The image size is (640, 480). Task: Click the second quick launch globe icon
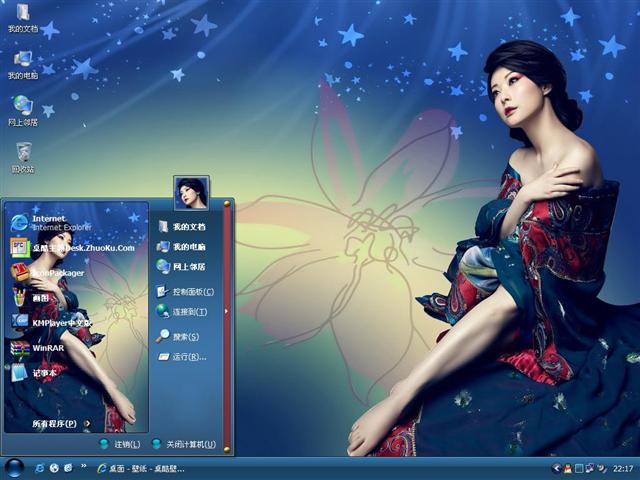pyautogui.click(x=54, y=468)
